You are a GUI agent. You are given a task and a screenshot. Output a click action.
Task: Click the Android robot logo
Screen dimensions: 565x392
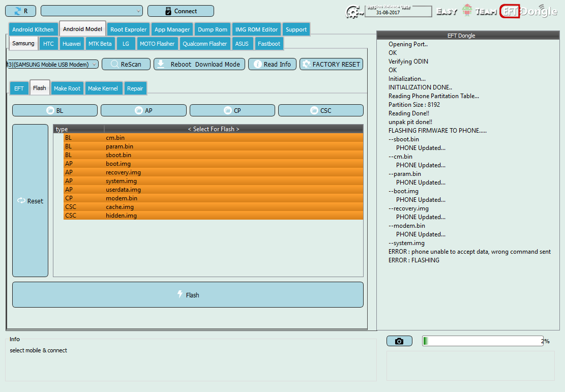pos(467,11)
